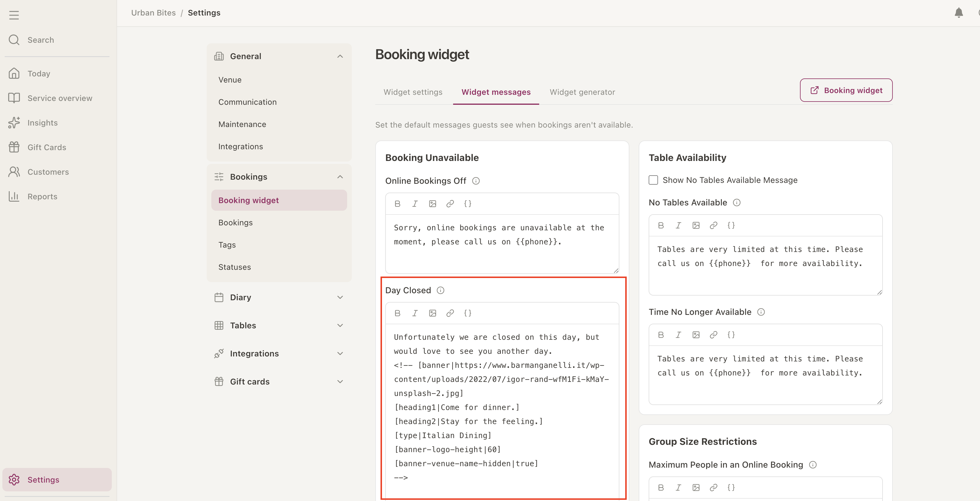Collapse the Bookings settings section

(x=340, y=177)
